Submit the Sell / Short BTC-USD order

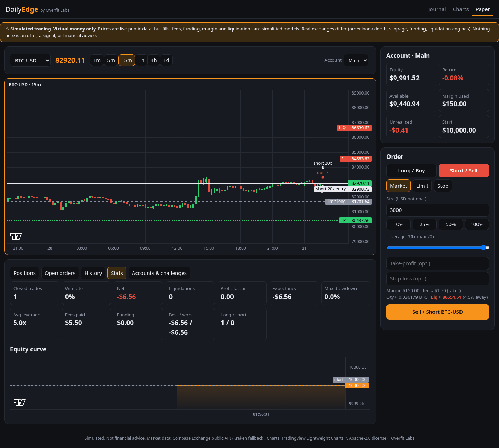pyautogui.click(x=438, y=312)
